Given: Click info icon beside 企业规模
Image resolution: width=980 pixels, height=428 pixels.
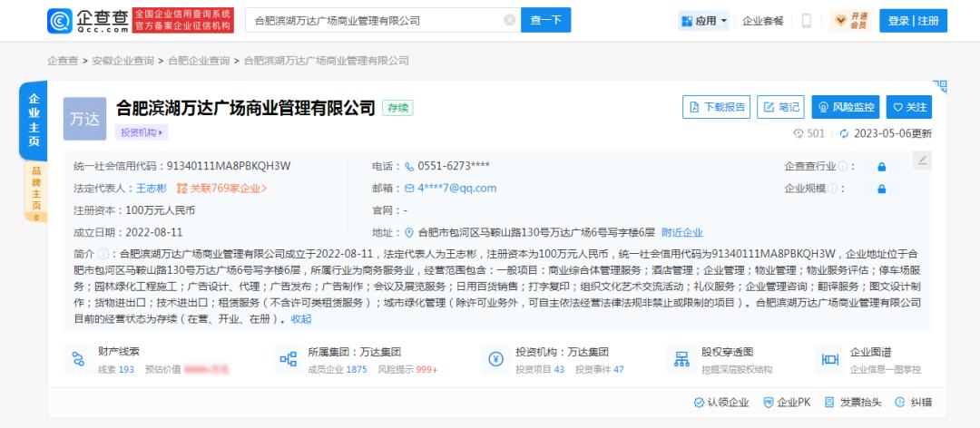Looking at the screenshot, I should tap(832, 188).
